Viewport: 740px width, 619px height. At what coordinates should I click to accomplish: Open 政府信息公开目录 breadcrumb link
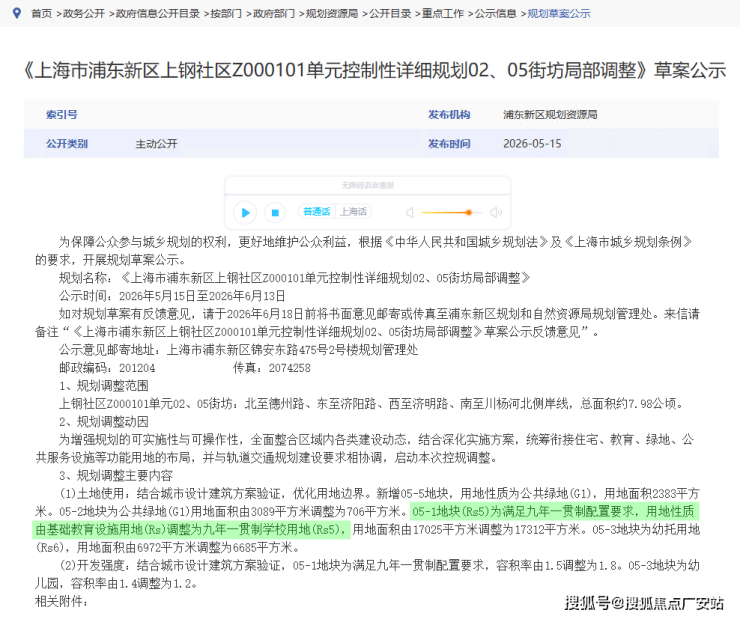(x=158, y=14)
